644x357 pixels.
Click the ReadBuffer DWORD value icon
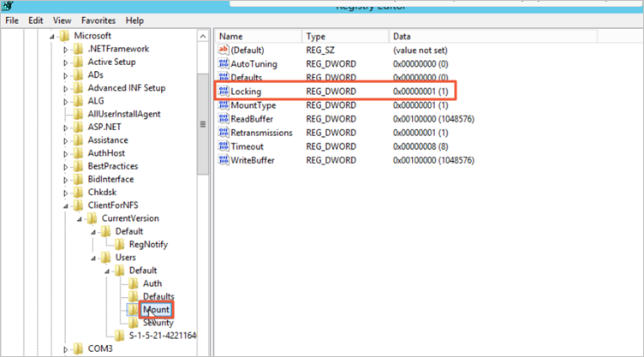click(224, 119)
